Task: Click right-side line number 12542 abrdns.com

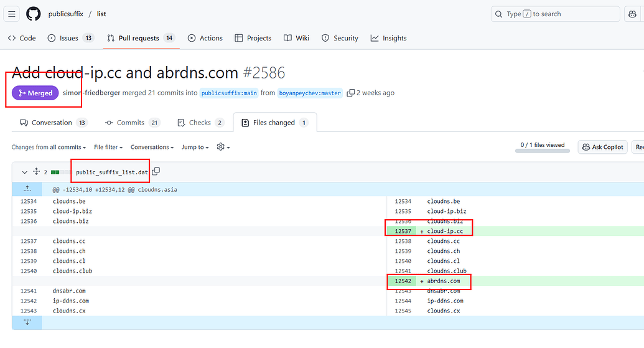Action: (403, 281)
